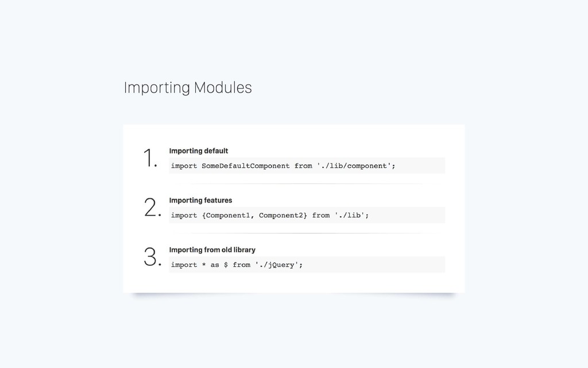
Task: Click the divider line below first item
Action: tap(307, 183)
